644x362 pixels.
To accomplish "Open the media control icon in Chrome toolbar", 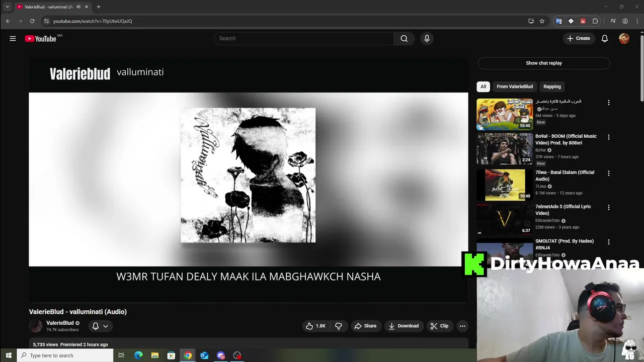I will point(613,21).
